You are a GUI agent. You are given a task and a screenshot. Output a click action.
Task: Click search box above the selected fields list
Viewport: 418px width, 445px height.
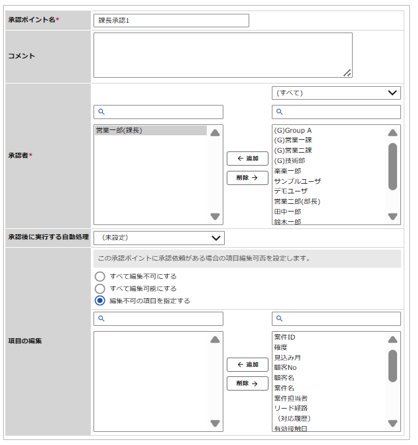[x=158, y=319]
